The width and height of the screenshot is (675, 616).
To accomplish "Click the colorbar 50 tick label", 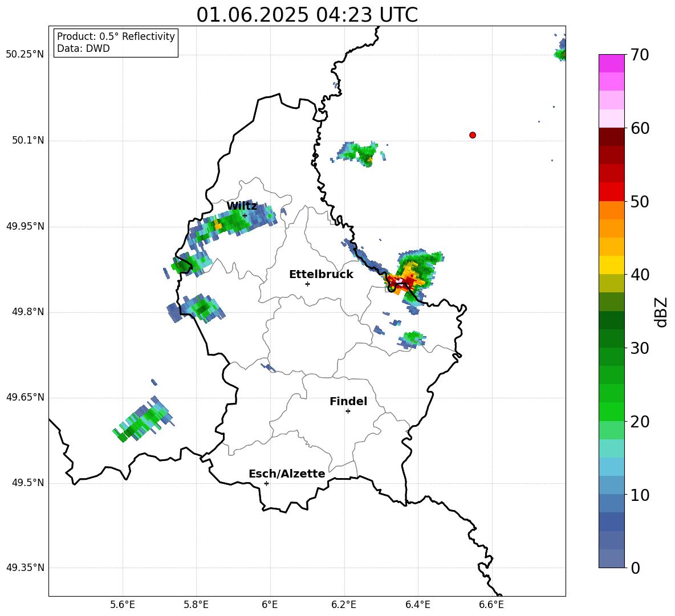I will point(639,201).
